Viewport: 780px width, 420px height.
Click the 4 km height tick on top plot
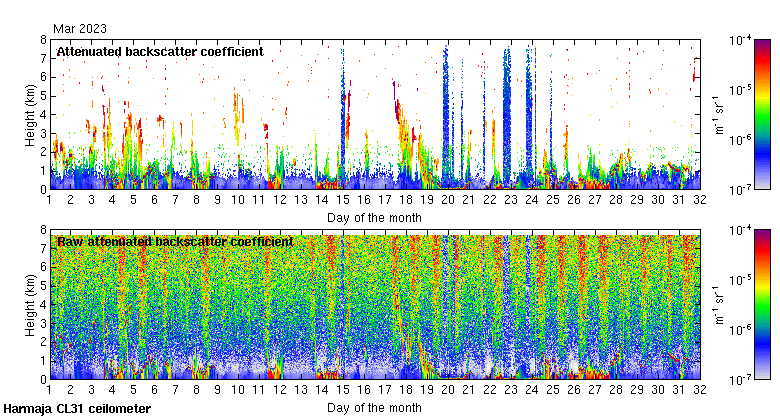(x=43, y=114)
